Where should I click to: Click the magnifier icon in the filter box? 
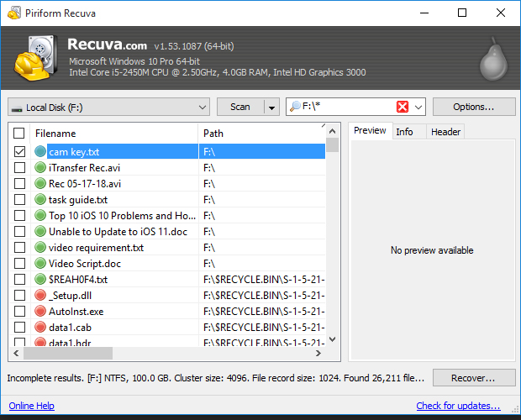point(295,106)
